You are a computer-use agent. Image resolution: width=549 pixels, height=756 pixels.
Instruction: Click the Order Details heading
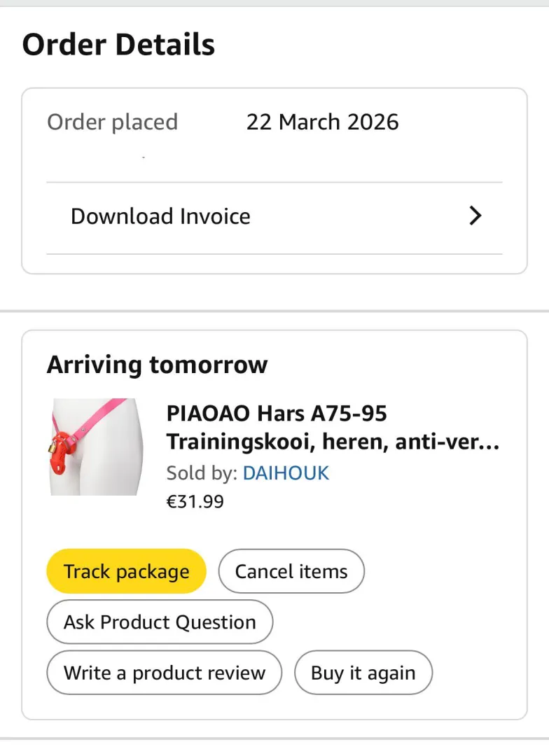[x=119, y=45]
